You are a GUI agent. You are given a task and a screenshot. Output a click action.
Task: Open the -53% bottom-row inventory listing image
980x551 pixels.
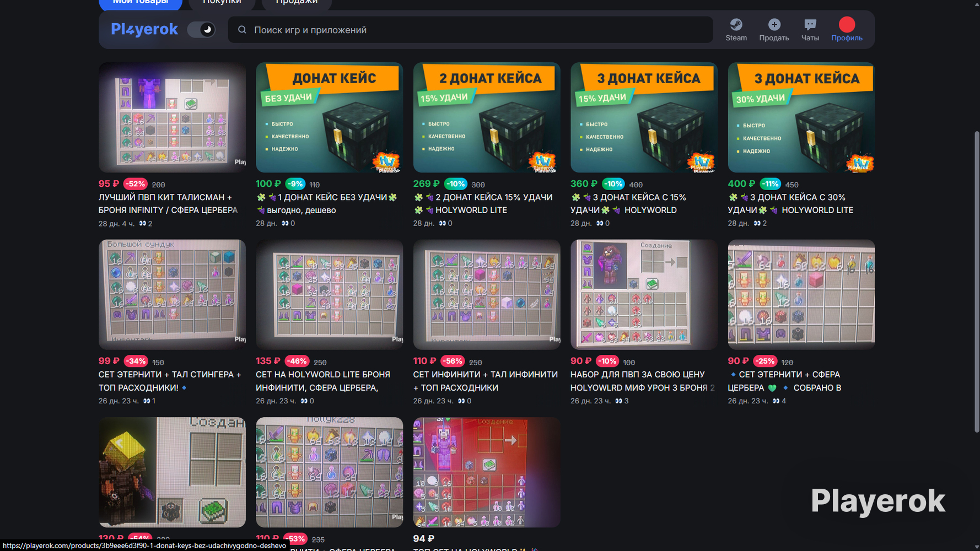(330, 472)
